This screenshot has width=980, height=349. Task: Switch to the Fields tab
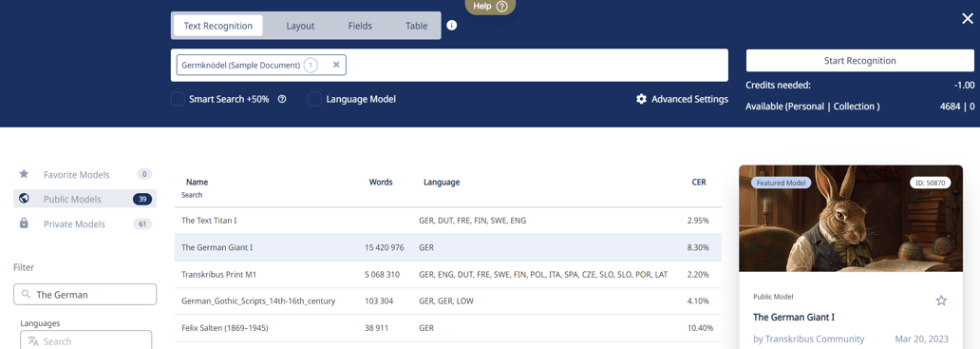[x=360, y=26]
